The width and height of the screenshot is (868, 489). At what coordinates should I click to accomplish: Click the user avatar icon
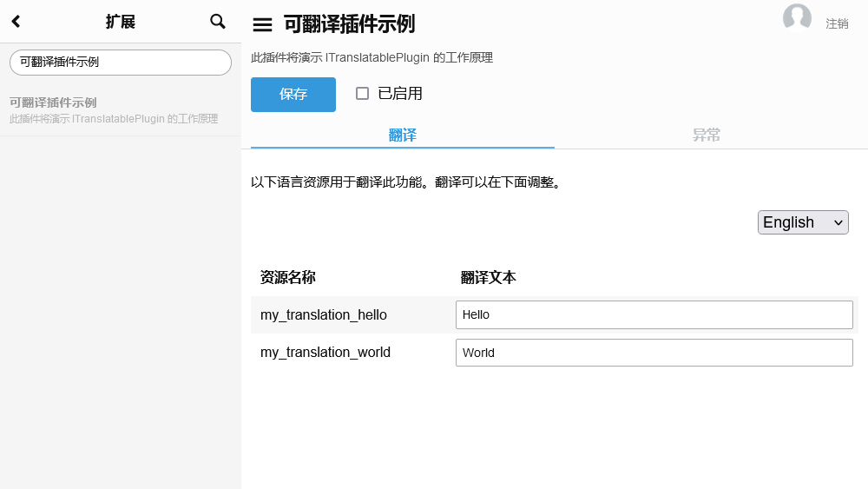[x=797, y=18]
